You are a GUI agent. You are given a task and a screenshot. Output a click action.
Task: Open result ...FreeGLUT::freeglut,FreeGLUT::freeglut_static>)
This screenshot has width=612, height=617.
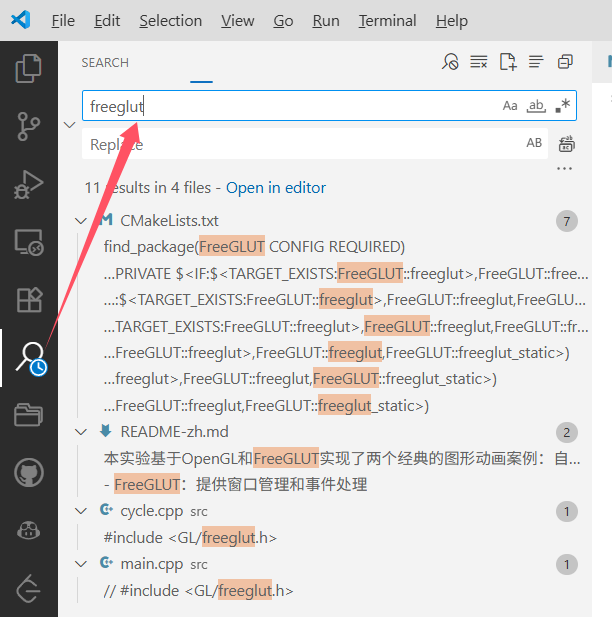266,406
